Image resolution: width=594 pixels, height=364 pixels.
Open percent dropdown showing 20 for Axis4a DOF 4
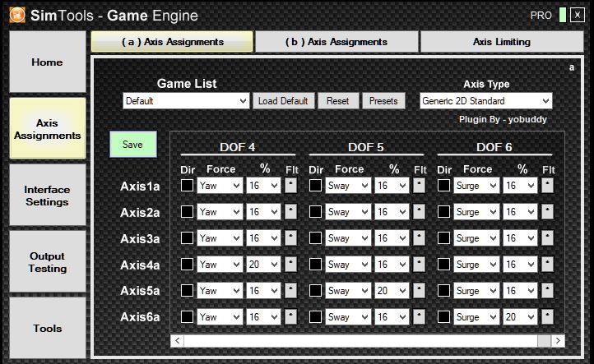pyautogui.click(x=263, y=264)
